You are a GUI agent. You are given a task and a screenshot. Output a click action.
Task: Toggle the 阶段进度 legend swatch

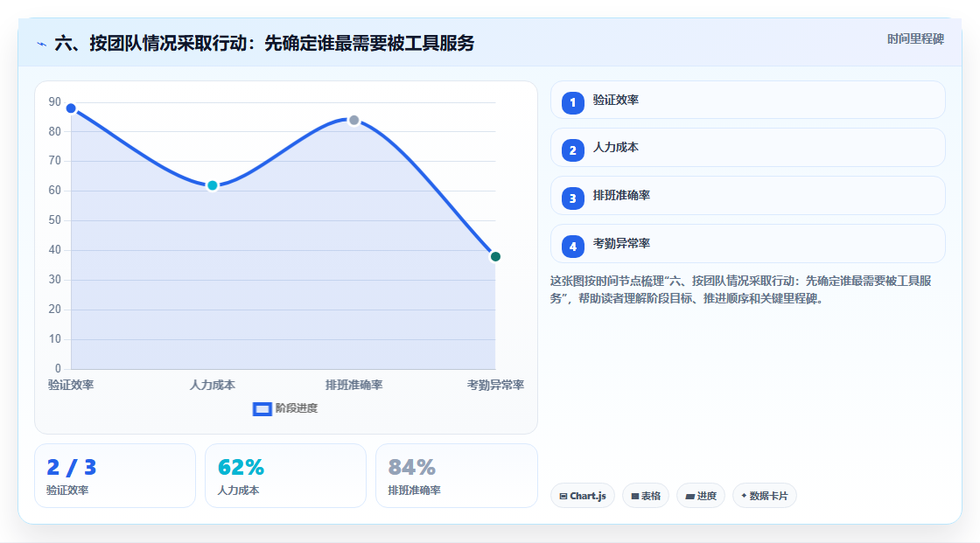262,409
